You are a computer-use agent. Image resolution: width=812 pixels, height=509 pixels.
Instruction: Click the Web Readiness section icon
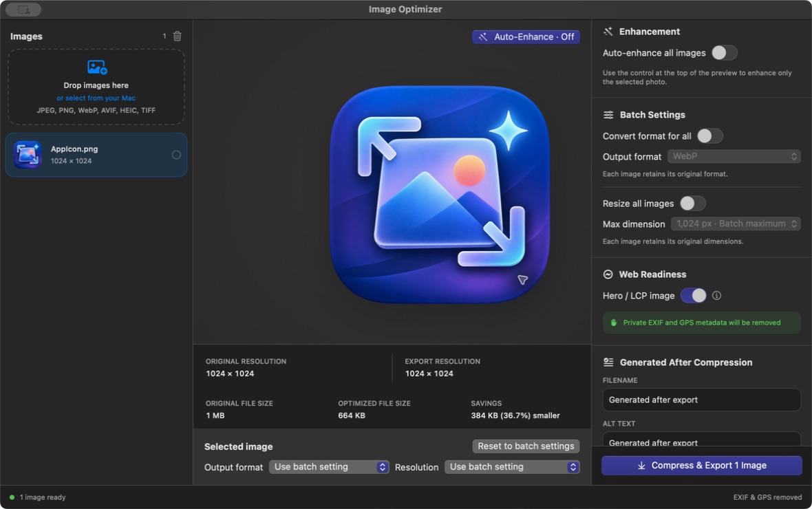(608, 274)
